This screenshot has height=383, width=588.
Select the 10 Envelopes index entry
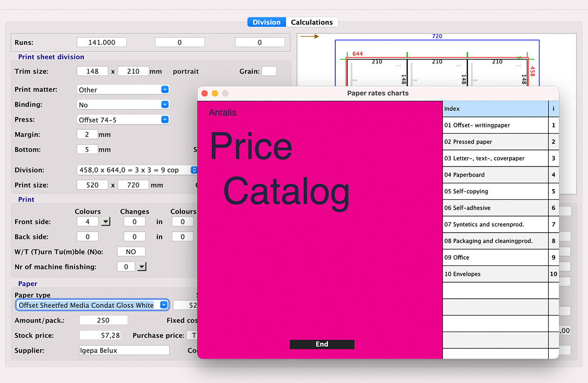(x=495, y=274)
